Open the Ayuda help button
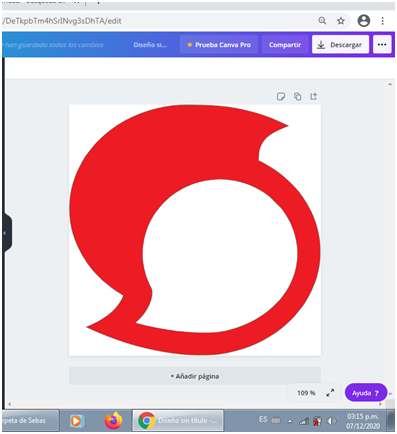This screenshot has height=434, width=397. coord(366,393)
